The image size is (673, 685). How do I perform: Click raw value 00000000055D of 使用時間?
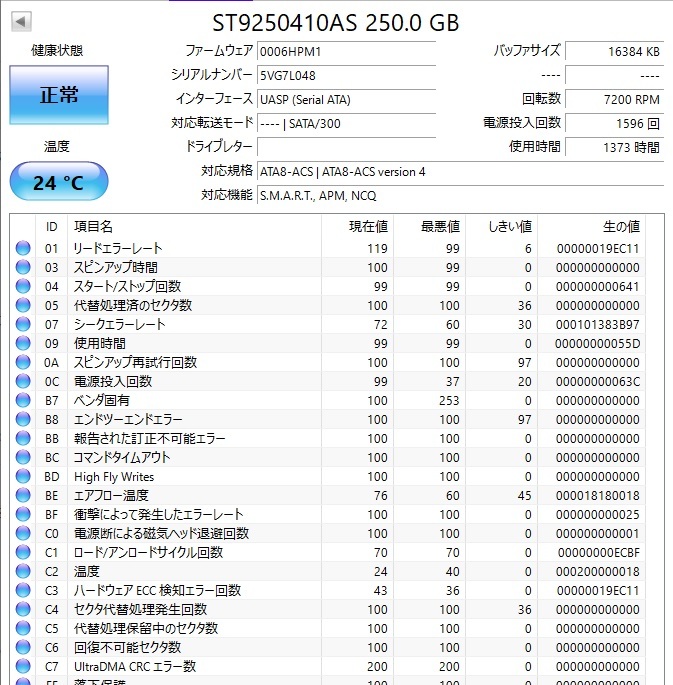tap(597, 343)
